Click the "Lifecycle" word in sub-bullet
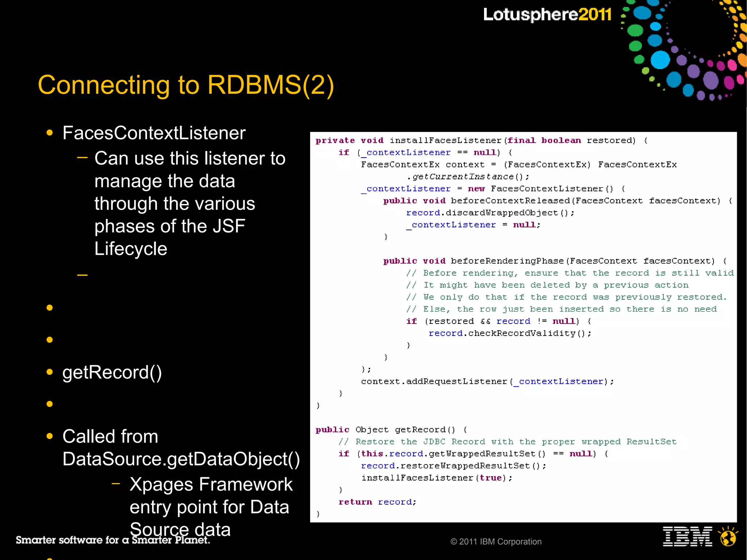Viewport: 747px width, 560px height. point(131,249)
